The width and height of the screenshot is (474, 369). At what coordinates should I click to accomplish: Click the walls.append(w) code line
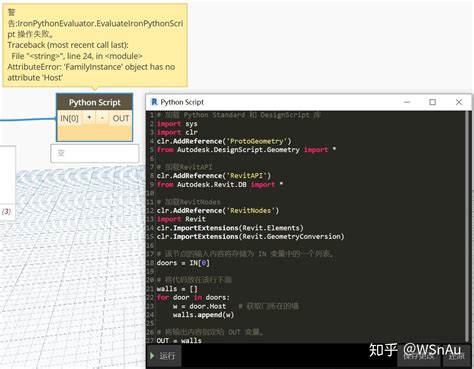[203, 315]
